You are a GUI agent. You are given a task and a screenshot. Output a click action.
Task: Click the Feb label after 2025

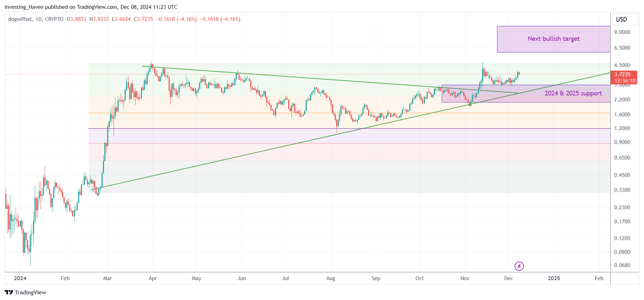pos(599,278)
